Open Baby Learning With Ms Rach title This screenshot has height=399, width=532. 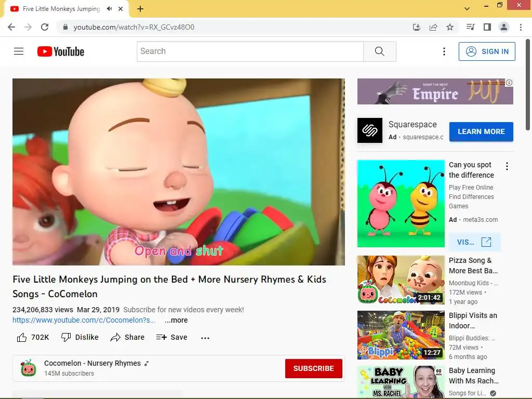pos(474,376)
